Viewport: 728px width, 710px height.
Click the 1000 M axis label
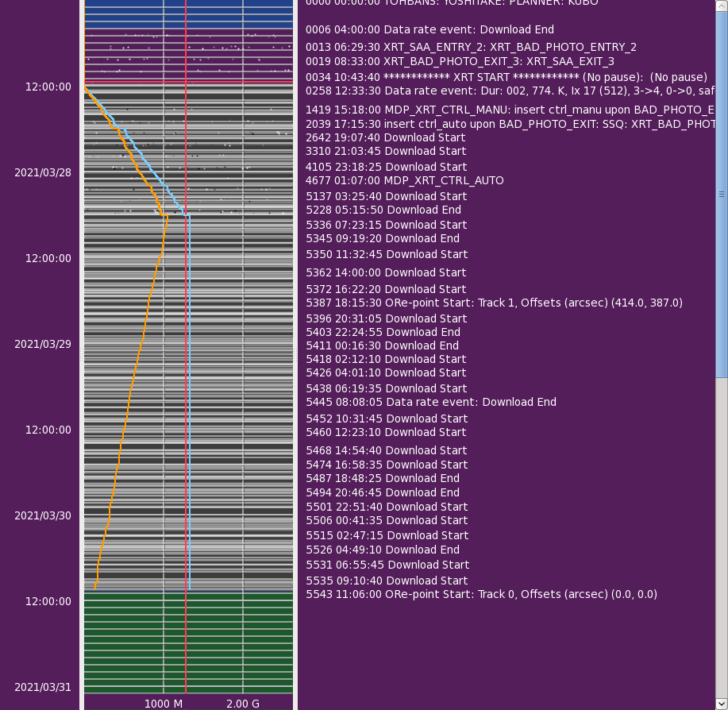[164, 704]
